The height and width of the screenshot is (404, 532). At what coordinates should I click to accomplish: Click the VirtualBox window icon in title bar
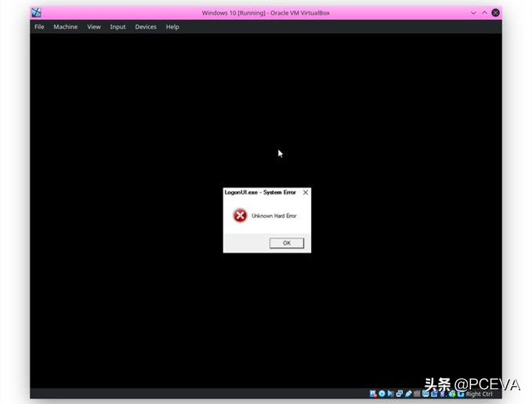pyautogui.click(x=36, y=13)
